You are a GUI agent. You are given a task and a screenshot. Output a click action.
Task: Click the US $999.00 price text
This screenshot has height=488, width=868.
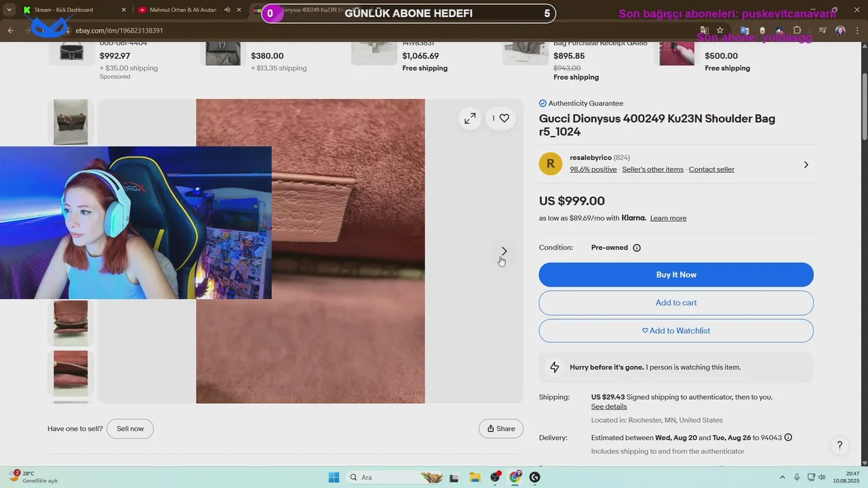(572, 201)
